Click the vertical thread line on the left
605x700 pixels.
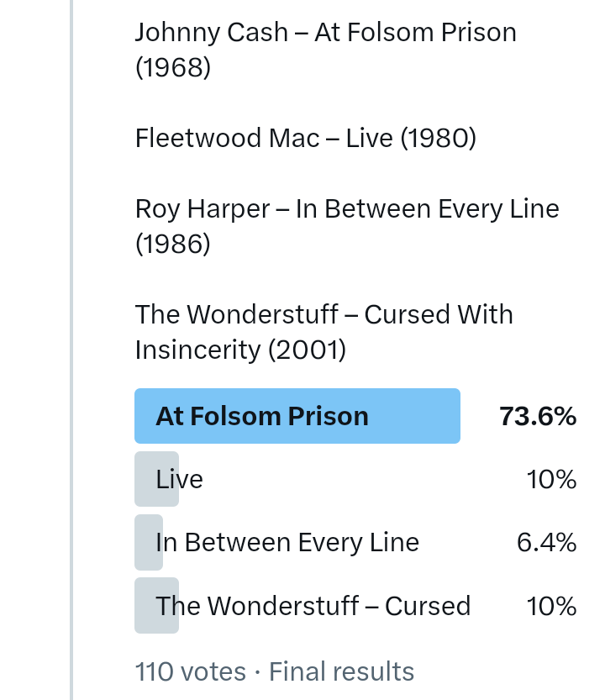pyautogui.click(x=71, y=336)
